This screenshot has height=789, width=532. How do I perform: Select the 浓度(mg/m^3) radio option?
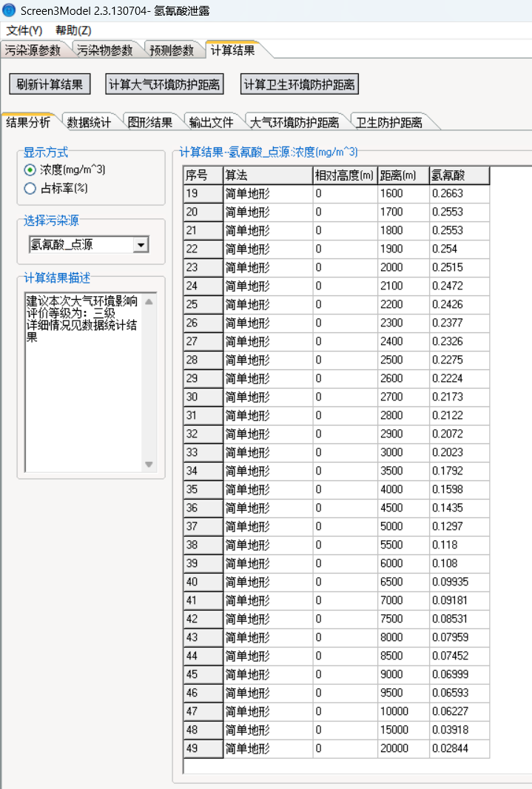[64, 169]
